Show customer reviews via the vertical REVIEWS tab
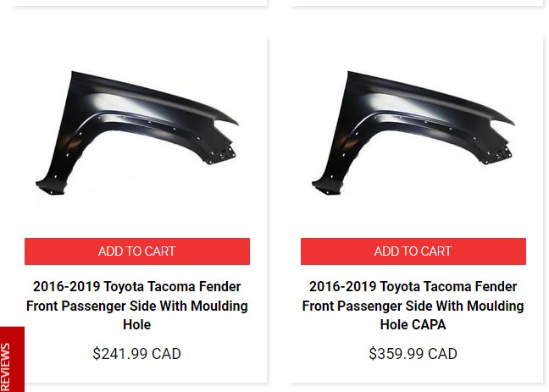Screen dimensions: 549x392 coord(12,360)
